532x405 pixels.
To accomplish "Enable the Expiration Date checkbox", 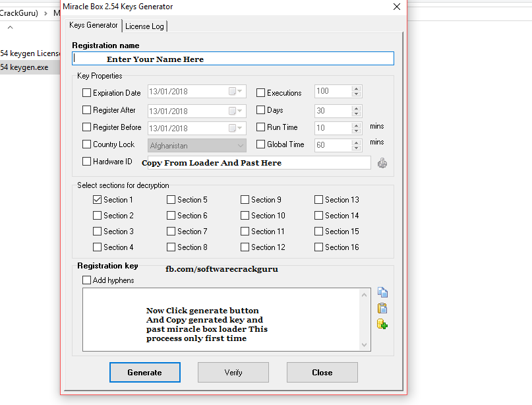I will click(87, 93).
